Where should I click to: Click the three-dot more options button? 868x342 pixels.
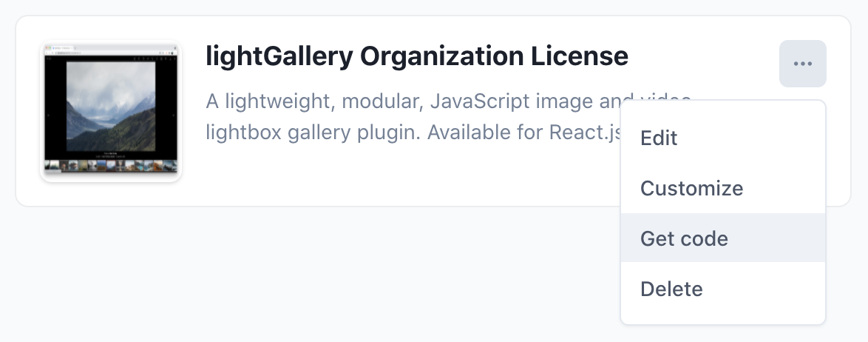click(802, 64)
